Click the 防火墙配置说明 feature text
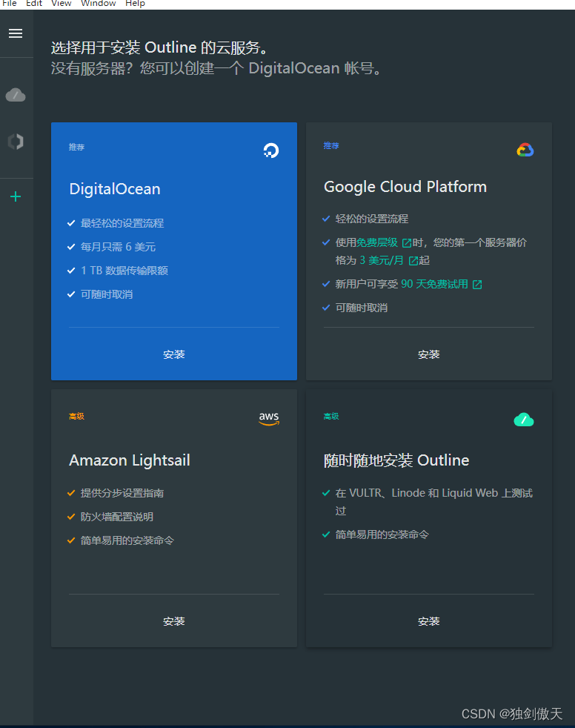This screenshot has width=575, height=728. (x=117, y=517)
